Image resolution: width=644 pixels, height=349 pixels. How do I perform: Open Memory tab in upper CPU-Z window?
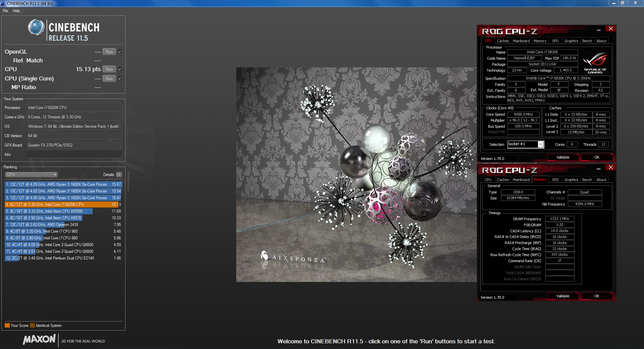[x=540, y=41]
